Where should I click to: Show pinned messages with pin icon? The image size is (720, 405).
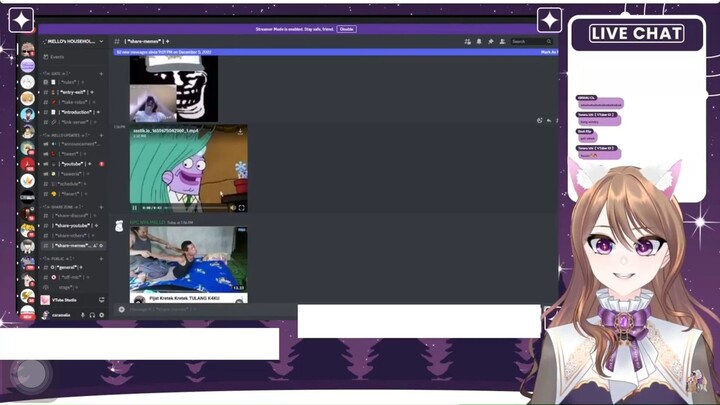tap(490, 41)
